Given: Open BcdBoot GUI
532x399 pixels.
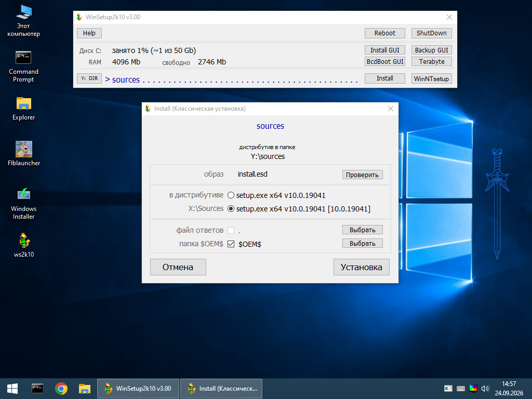Looking at the screenshot, I should [385, 61].
